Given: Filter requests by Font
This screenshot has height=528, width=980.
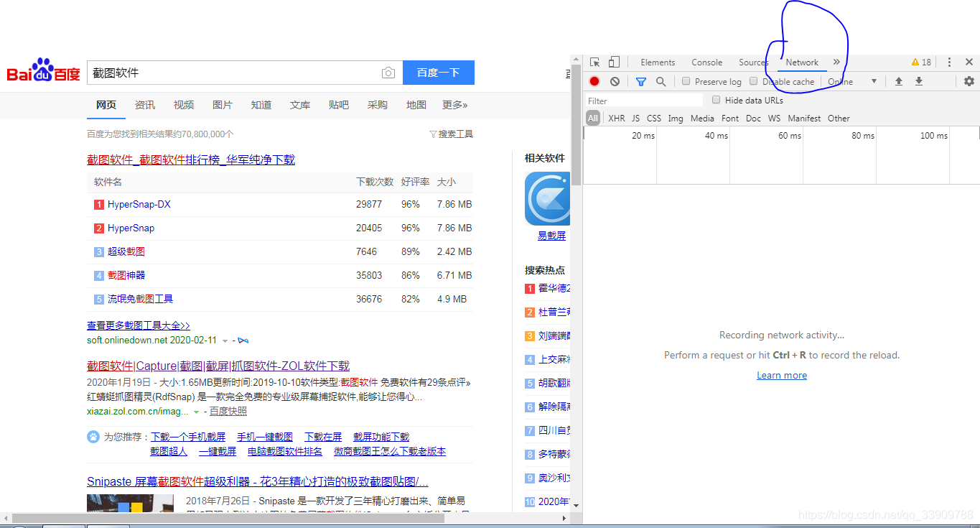Looking at the screenshot, I should pyautogui.click(x=730, y=119).
